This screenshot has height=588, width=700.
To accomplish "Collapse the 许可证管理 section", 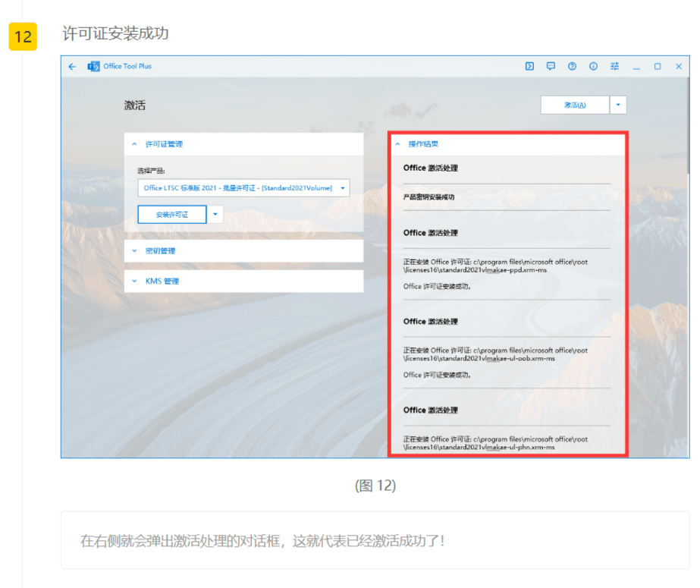I will point(243,144).
